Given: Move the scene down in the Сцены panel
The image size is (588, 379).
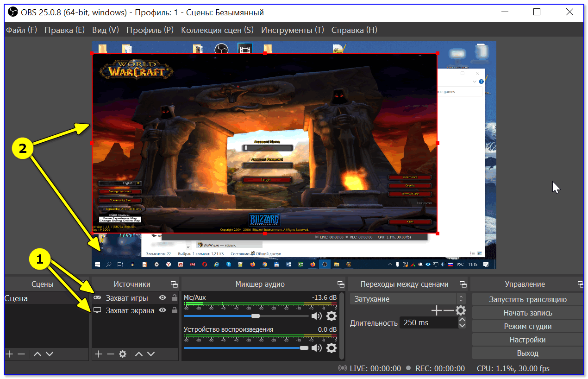Looking at the screenshot, I should pyautogui.click(x=50, y=354).
